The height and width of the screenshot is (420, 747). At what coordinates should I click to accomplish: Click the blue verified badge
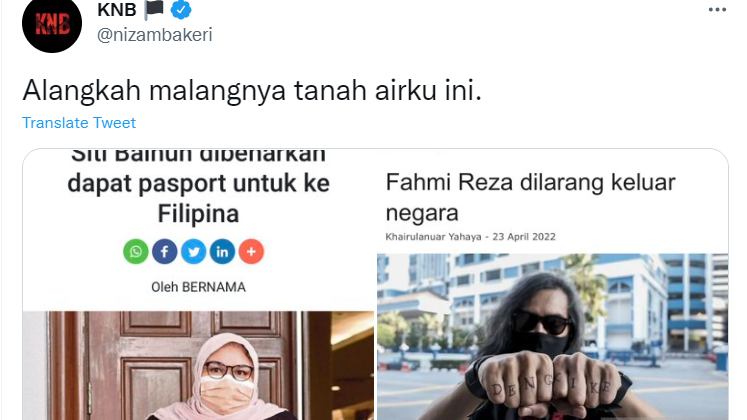181,9
